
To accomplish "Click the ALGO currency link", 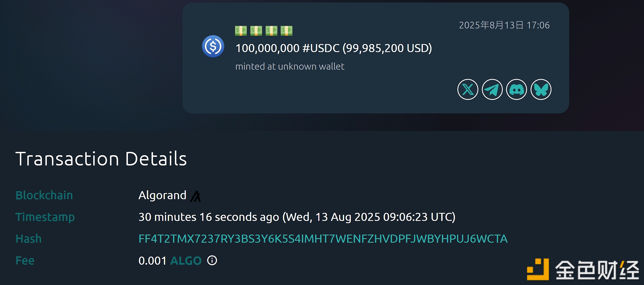I will (x=186, y=261).
